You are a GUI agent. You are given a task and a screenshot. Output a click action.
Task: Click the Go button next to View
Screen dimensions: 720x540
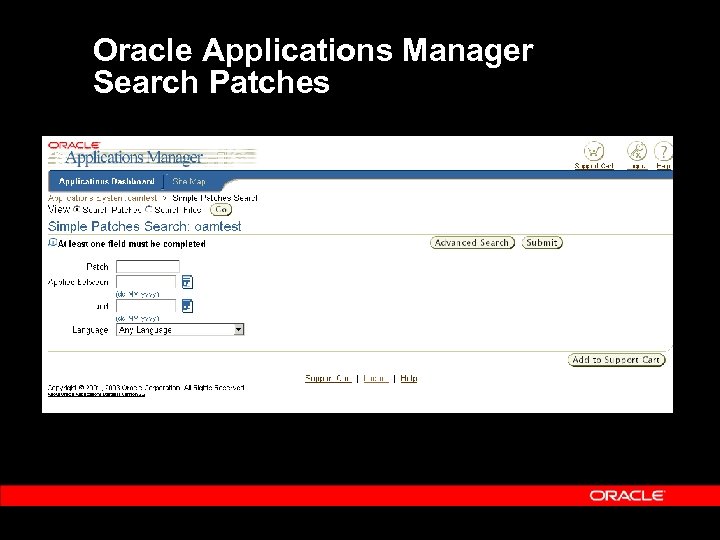click(x=221, y=209)
